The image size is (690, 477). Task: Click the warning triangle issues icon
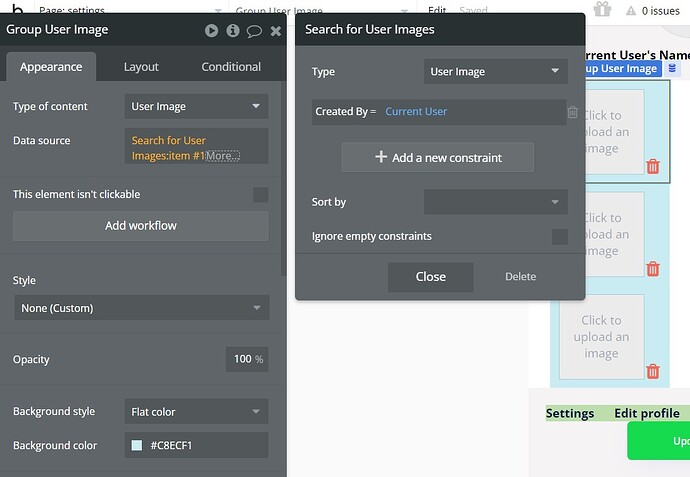(x=631, y=11)
